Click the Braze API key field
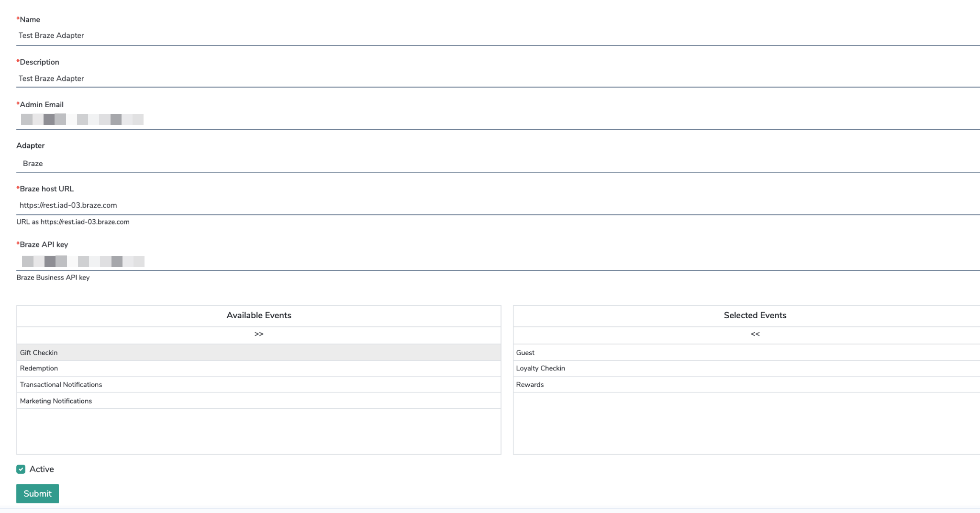This screenshot has width=980, height=513. [498, 261]
